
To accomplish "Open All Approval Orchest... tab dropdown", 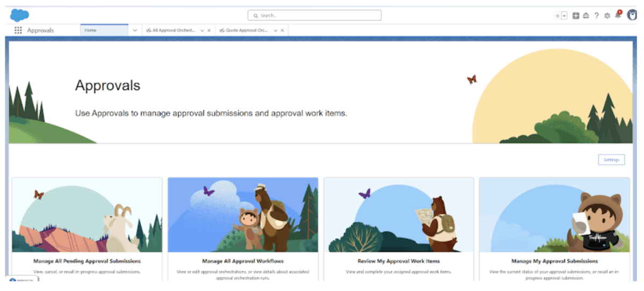I will [x=202, y=31].
